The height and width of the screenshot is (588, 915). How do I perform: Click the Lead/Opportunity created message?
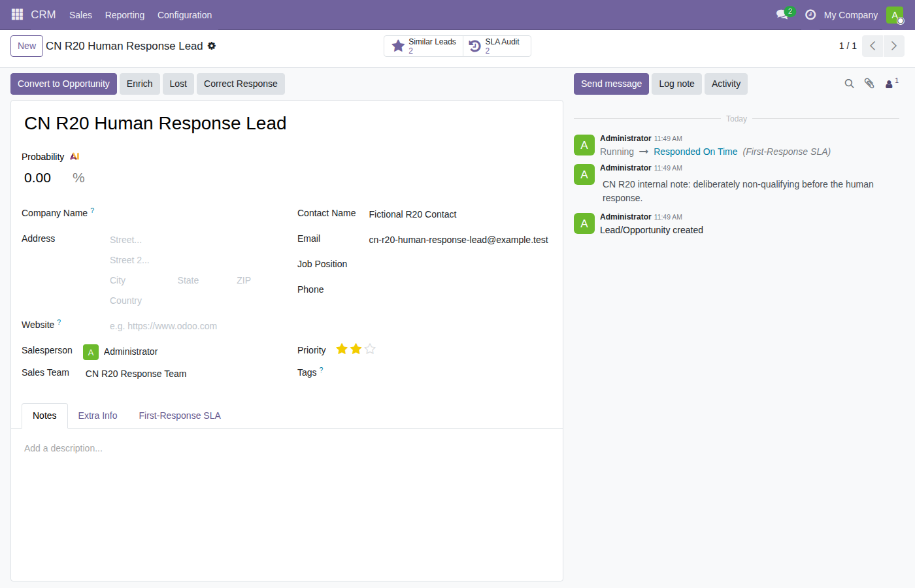pyautogui.click(x=652, y=230)
